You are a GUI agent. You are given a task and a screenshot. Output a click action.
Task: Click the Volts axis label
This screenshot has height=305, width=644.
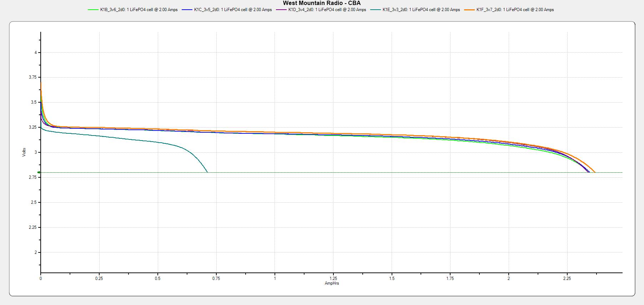(x=24, y=152)
